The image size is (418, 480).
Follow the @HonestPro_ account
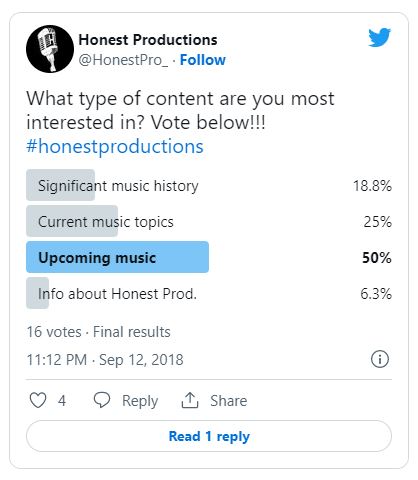pos(203,60)
